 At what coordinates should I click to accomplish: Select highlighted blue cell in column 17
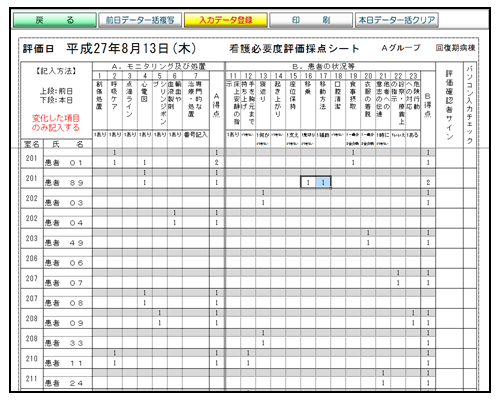coord(323,182)
